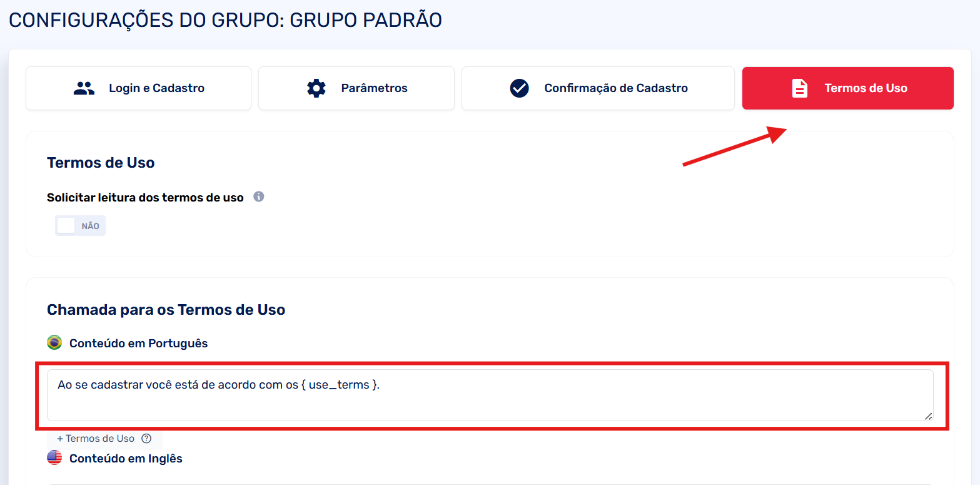Viewport: 980px width, 485px height.
Task: Open the Login e Cadastro tab
Action: (x=156, y=88)
